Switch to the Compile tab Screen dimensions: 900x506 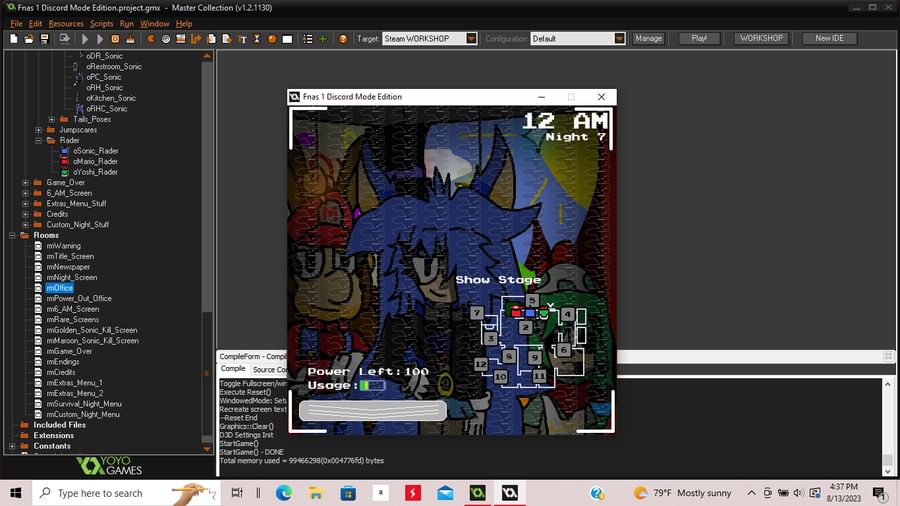click(233, 369)
